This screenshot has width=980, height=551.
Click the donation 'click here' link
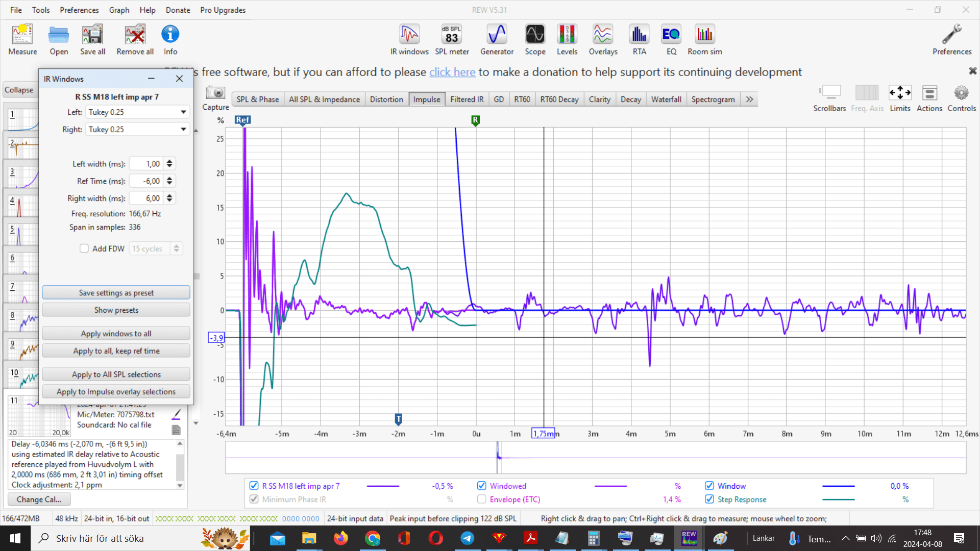pyautogui.click(x=452, y=72)
